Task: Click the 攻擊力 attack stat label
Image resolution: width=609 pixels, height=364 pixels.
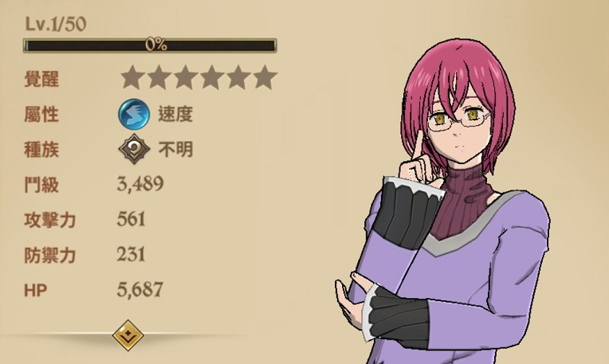Action: 49,220
